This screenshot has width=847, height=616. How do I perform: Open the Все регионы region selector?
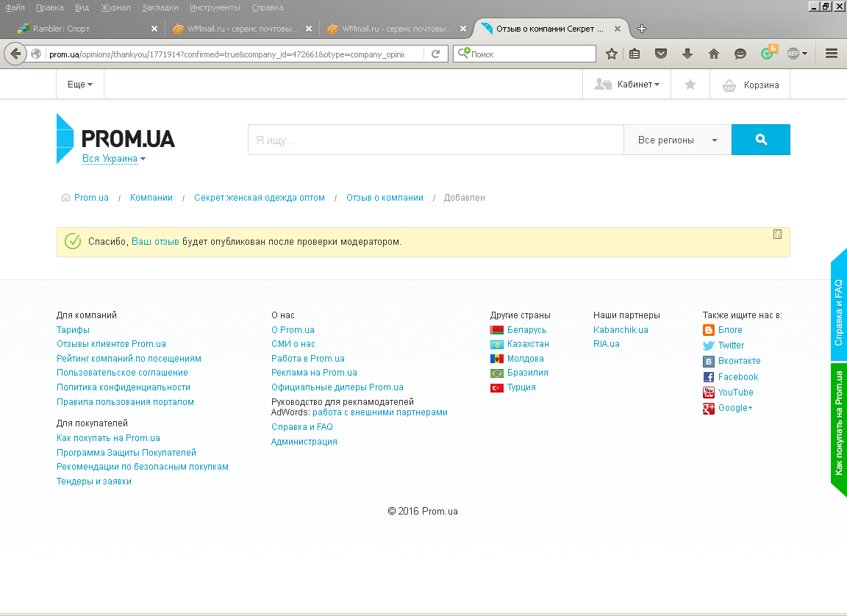click(677, 140)
